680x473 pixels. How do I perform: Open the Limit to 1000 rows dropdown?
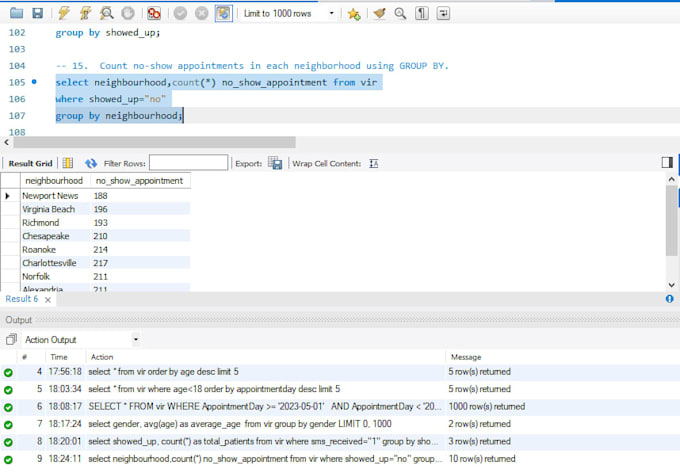331,13
